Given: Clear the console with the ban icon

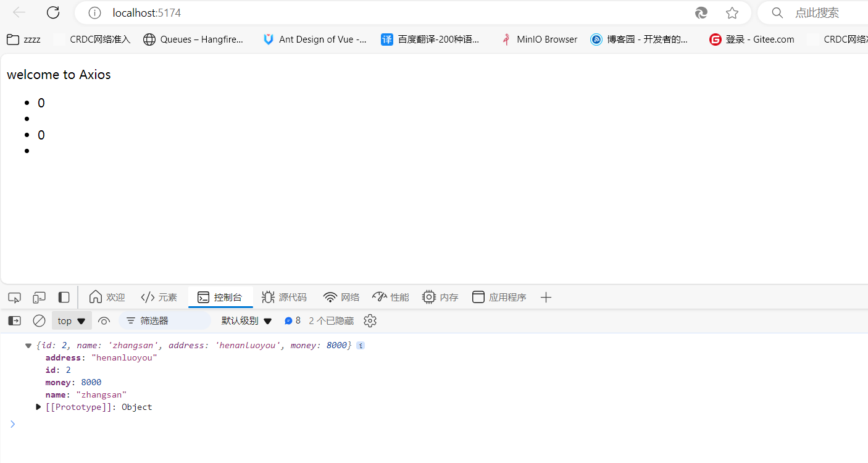Looking at the screenshot, I should pyautogui.click(x=39, y=321).
